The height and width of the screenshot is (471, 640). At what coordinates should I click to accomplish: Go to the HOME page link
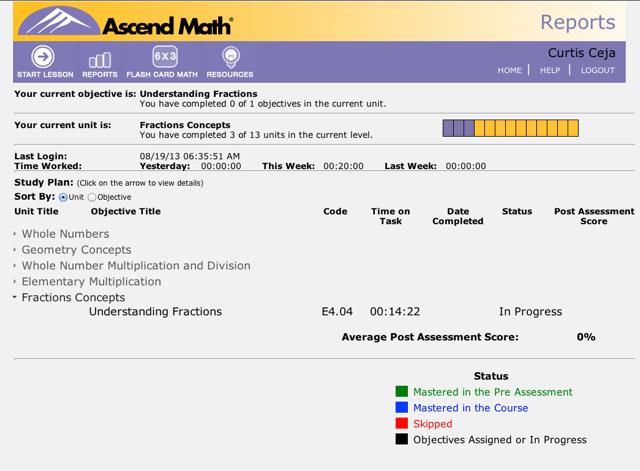tap(510, 71)
